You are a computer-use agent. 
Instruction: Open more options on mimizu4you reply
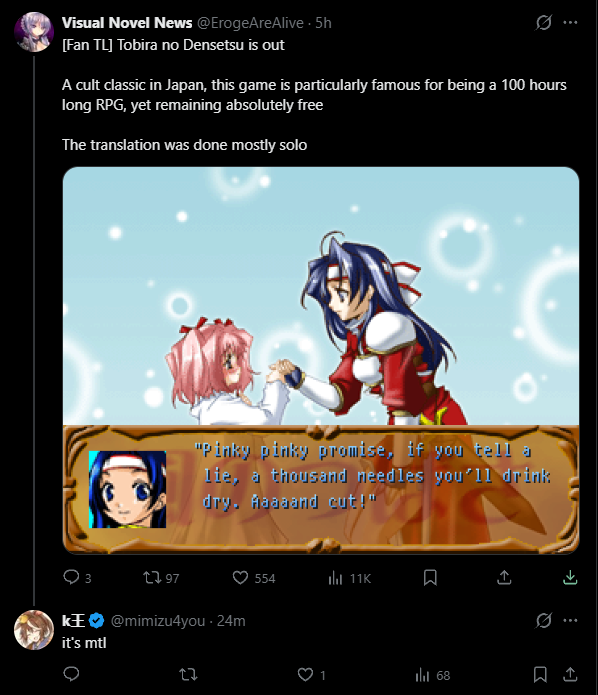point(570,620)
